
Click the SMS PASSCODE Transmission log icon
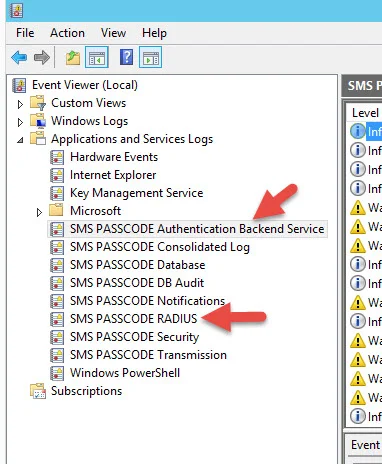tap(57, 355)
